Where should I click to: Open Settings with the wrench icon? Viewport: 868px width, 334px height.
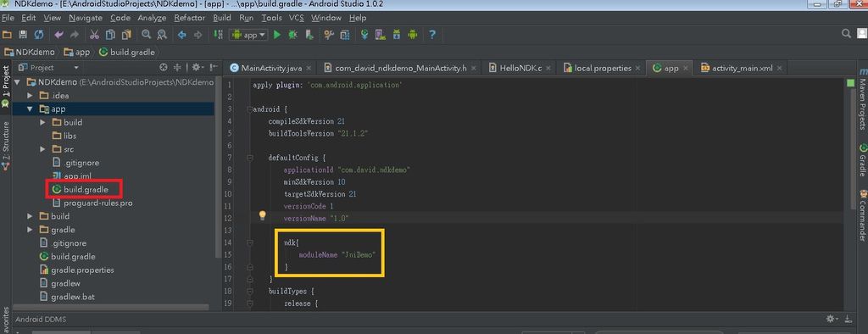point(329,35)
